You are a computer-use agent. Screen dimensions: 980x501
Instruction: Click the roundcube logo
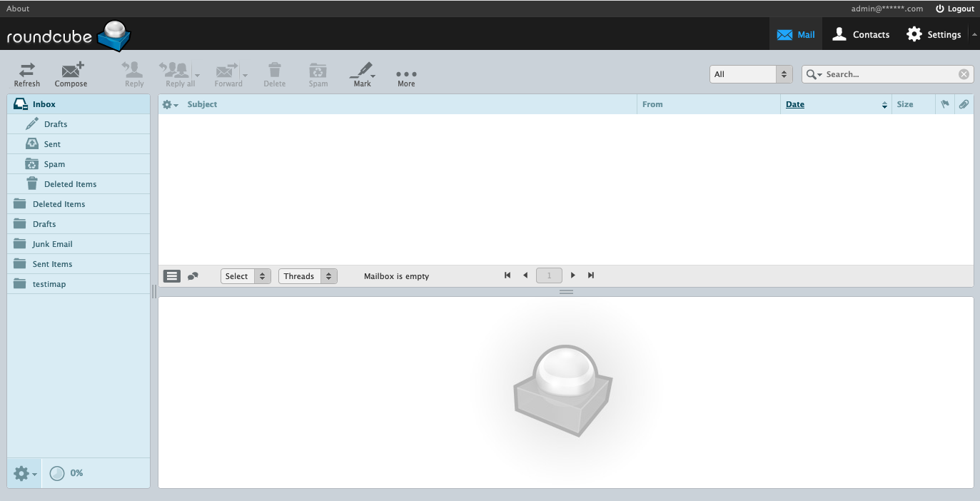(69, 35)
